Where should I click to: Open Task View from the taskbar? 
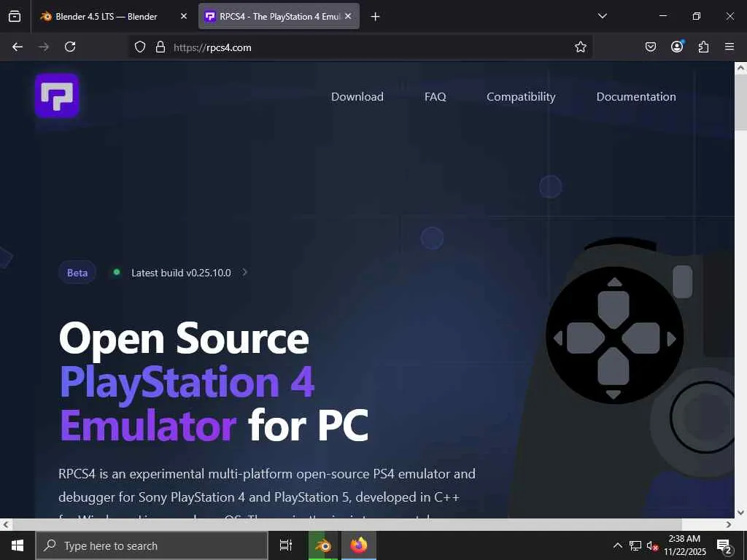(285, 545)
